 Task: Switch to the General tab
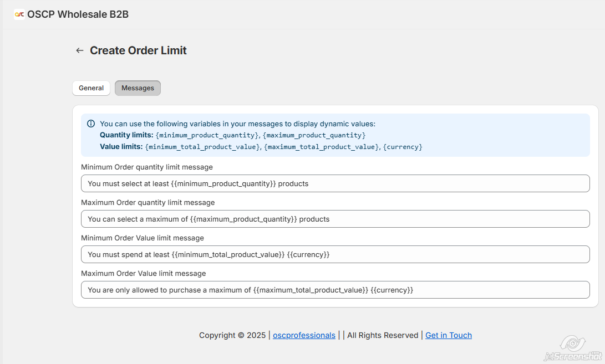91,88
